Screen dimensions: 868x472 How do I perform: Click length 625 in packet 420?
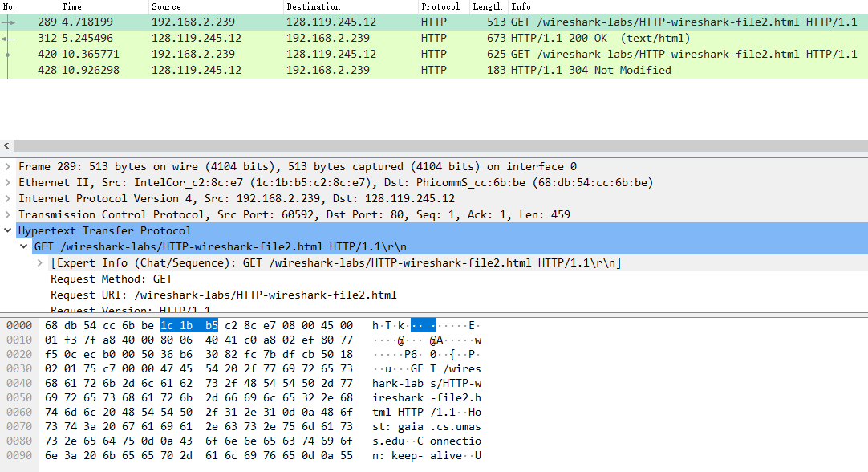click(x=496, y=55)
